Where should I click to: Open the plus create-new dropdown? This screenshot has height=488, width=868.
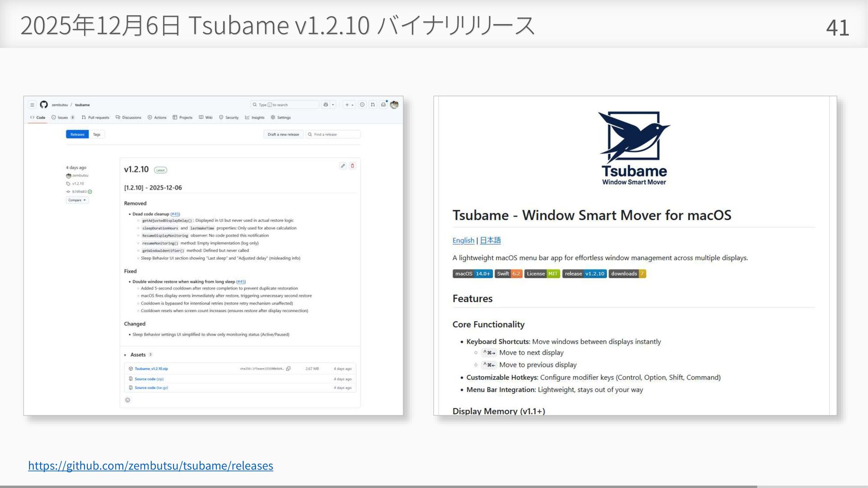click(x=349, y=105)
